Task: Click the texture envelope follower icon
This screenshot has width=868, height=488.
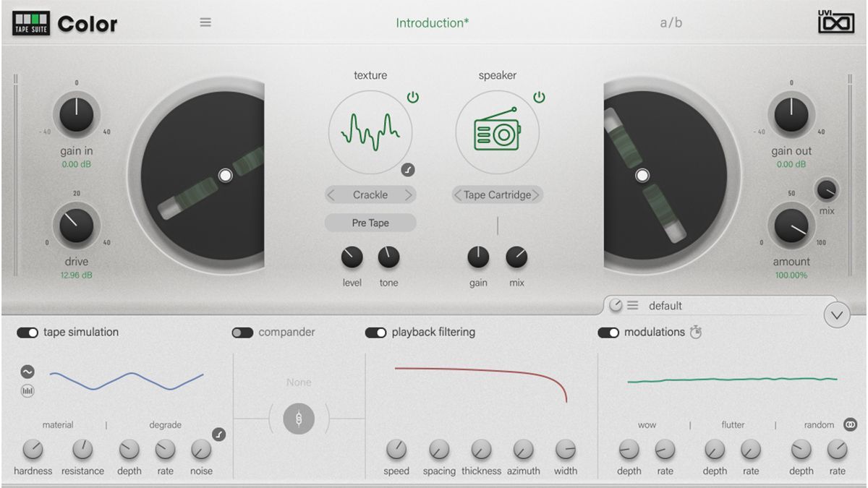Action: pyautogui.click(x=408, y=171)
